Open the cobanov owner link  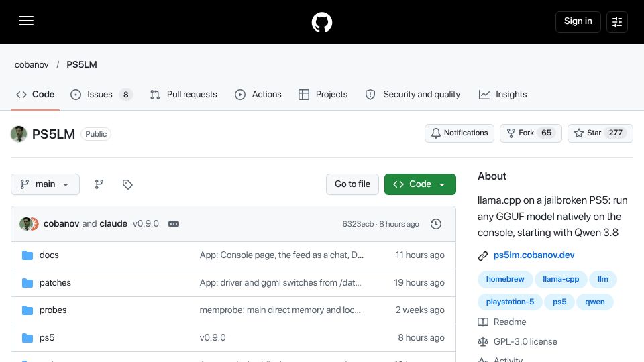(32, 64)
